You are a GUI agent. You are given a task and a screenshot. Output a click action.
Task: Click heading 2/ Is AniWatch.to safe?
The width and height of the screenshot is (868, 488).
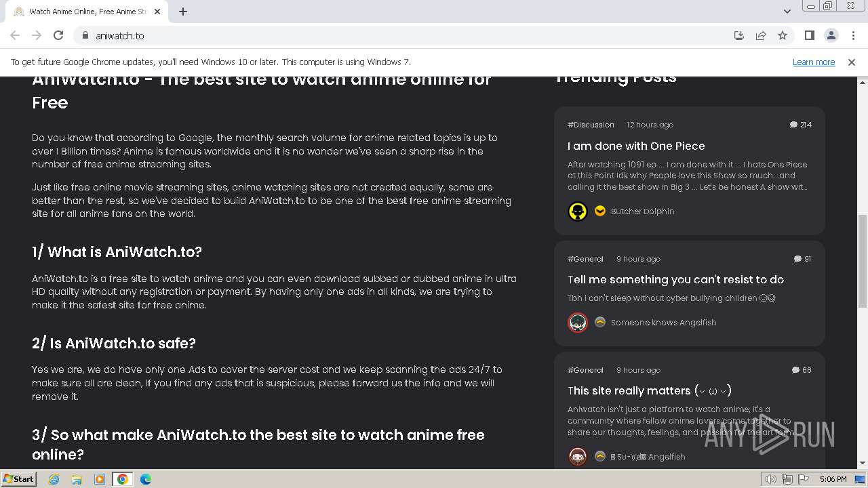(114, 343)
